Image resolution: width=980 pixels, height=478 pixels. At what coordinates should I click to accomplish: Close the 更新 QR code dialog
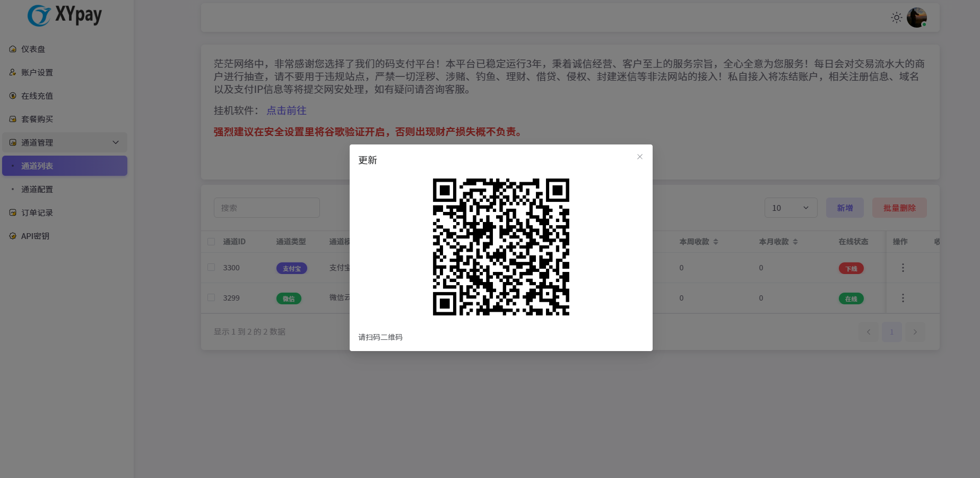click(x=640, y=157)
